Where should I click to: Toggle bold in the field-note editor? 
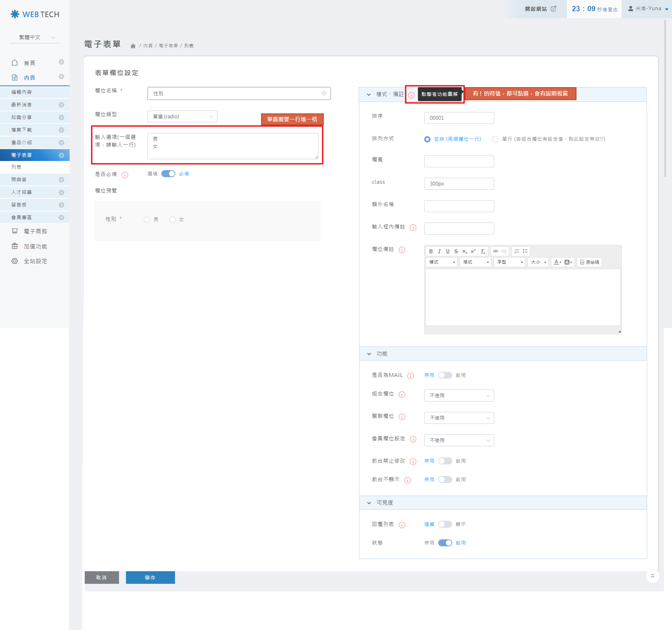click(431, 251)
